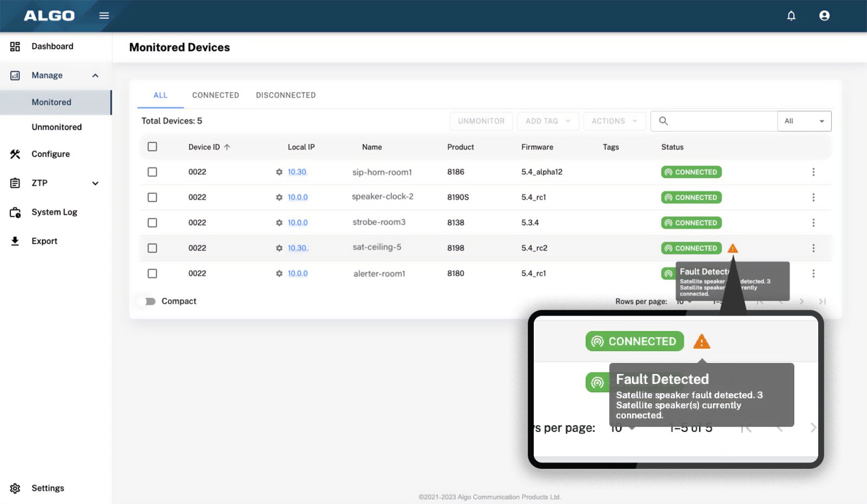The image size is (867, 504).
Task: Click into the device search field
Action: 721,121
